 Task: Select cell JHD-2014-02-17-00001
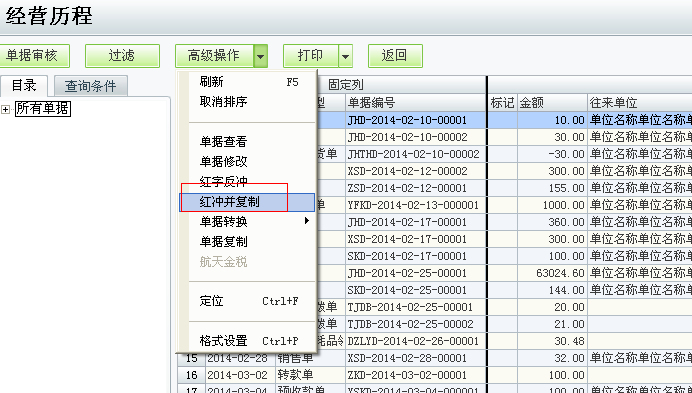(416, 222)
